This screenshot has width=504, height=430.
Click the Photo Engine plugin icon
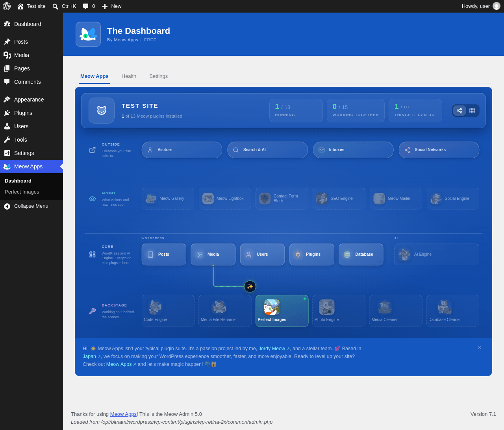point(327,307)
